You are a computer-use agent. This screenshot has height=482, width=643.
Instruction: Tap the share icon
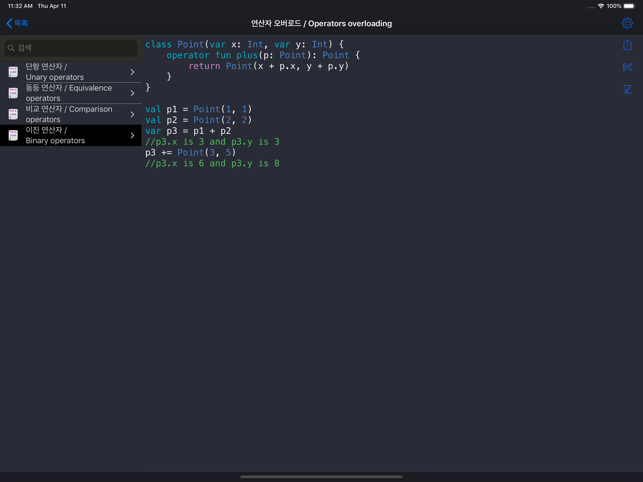[x=627, y=45]
